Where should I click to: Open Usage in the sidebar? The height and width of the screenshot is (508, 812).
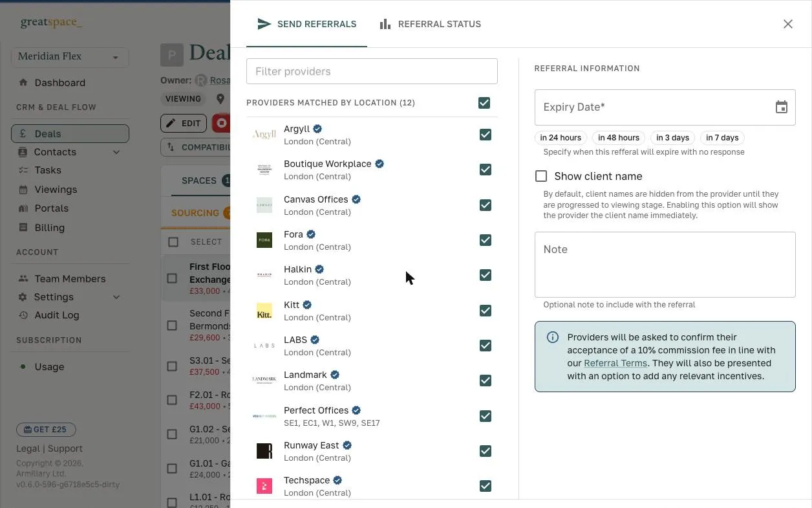pos(49,367)
